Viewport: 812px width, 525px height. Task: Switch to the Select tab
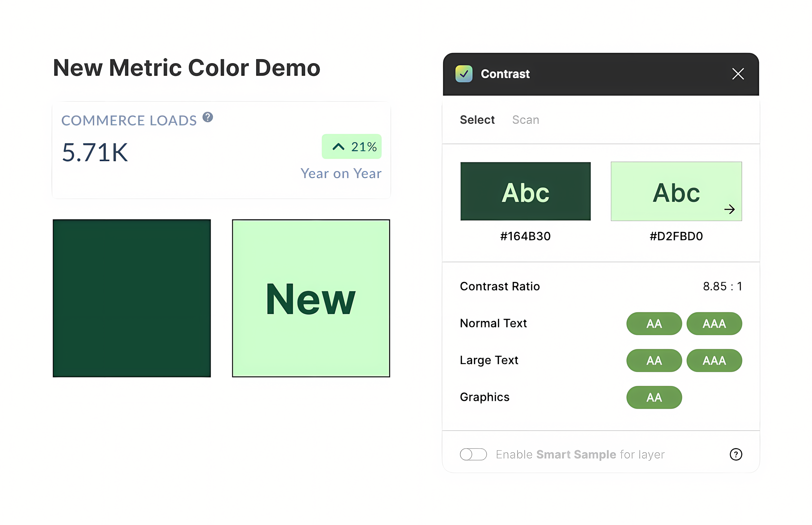coord(477,120)
